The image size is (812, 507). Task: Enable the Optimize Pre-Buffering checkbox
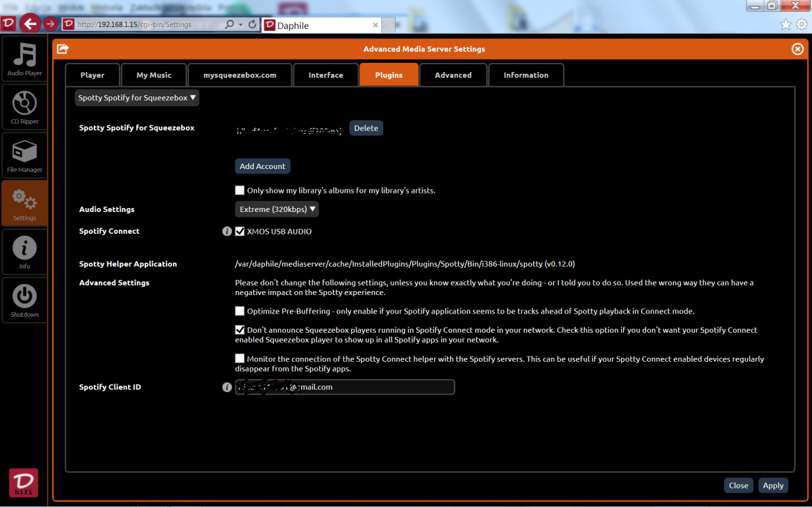pyautogui.click(x=240, y=312)
